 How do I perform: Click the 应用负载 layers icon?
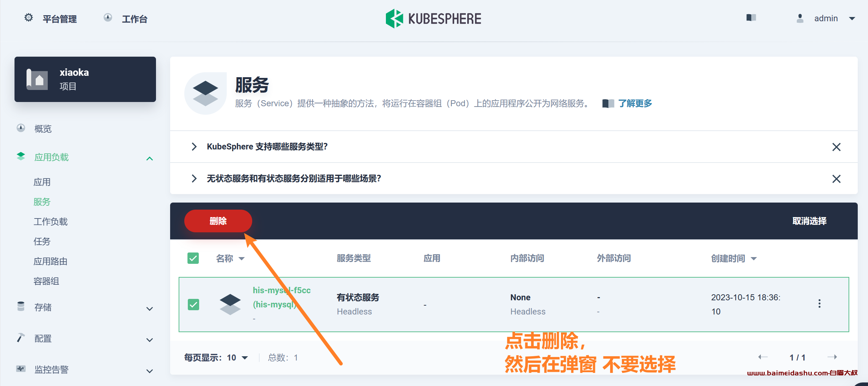coord(21,157)
